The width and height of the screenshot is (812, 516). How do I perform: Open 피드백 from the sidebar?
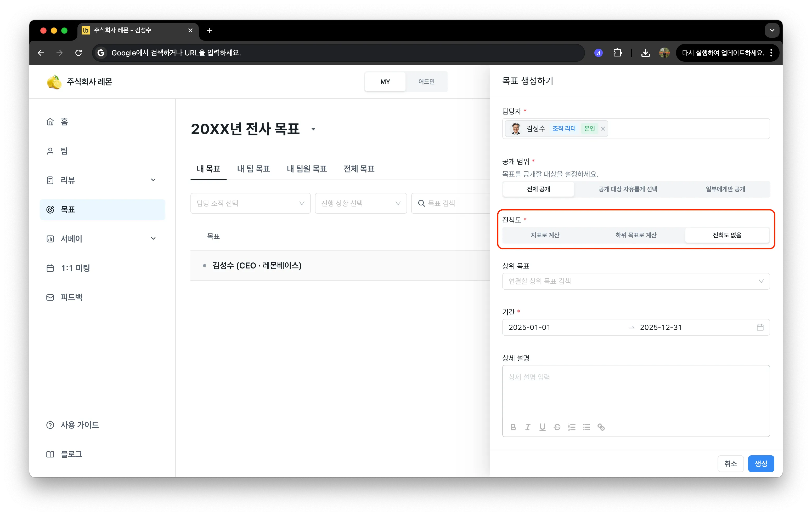click(102, 297)
